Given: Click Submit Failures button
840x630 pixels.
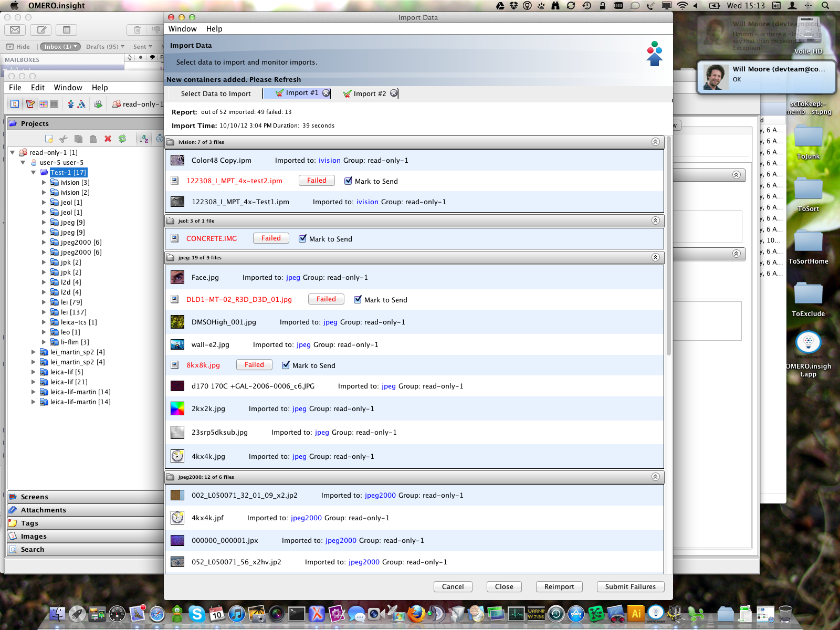Looking at the screenshot, I should click(x=631, y=586).
